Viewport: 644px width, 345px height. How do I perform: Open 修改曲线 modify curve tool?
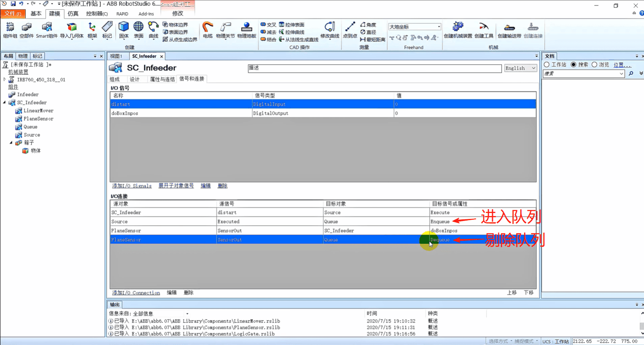pyautogui.click(x=330, y=30)
